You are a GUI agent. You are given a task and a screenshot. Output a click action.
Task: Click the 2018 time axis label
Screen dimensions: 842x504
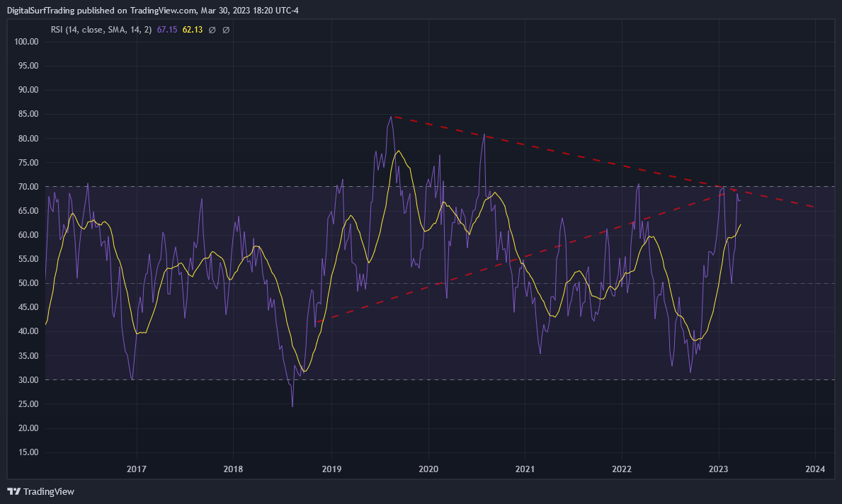[x=233, y=469]
